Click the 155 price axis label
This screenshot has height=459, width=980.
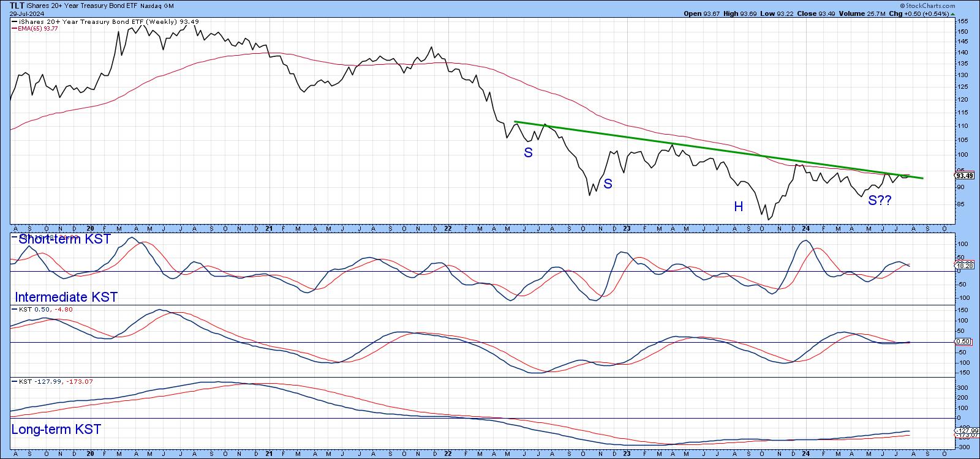[x=962, y=20]
